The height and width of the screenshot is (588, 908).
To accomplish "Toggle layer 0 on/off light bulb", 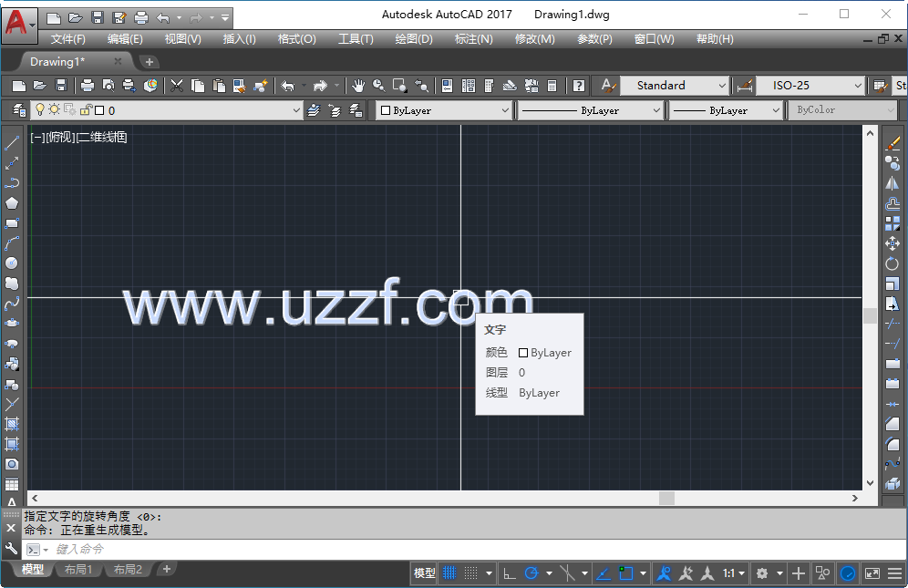I will [x=40, y=109].
